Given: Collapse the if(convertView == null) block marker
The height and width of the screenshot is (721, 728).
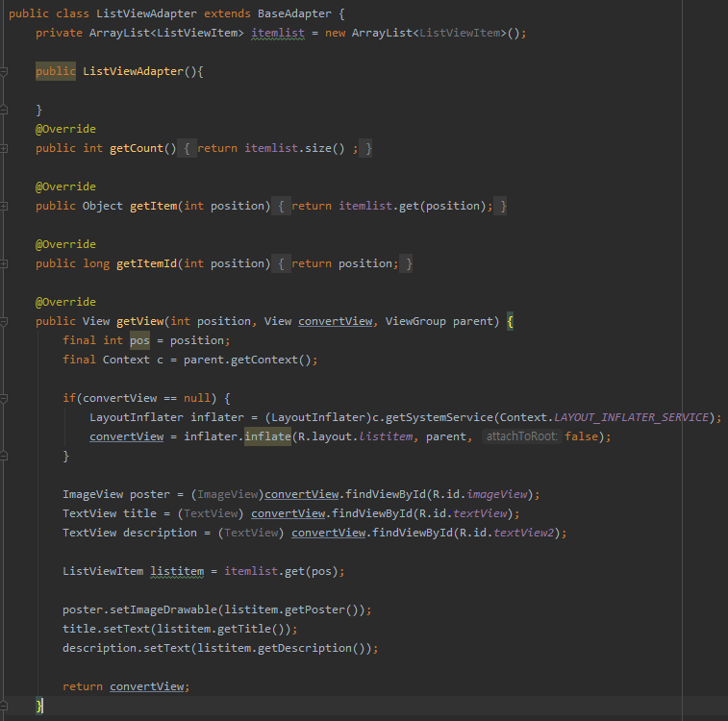Looking at the screenshot, I should click(x=3, y=399).
